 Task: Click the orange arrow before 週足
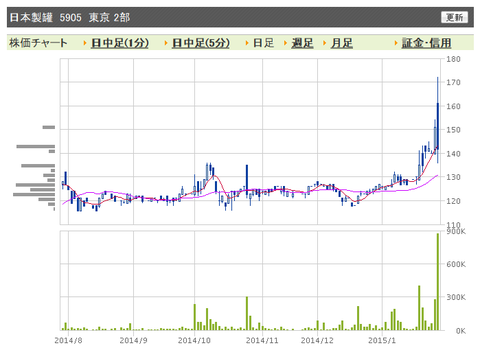tap(285, 43)
